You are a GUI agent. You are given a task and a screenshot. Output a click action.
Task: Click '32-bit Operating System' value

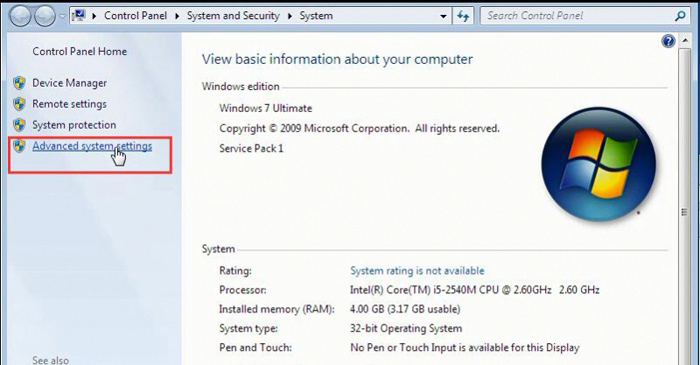point(406,329)
